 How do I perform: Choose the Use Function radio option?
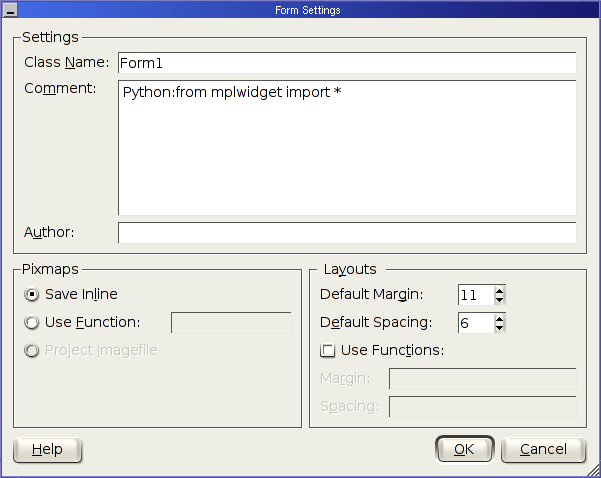click(31, 322)
